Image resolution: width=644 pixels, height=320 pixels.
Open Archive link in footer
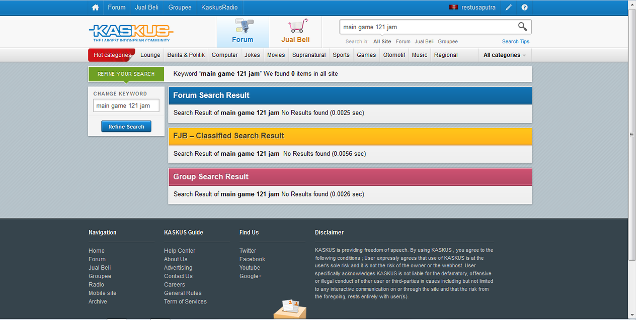(x=98, y=302)
